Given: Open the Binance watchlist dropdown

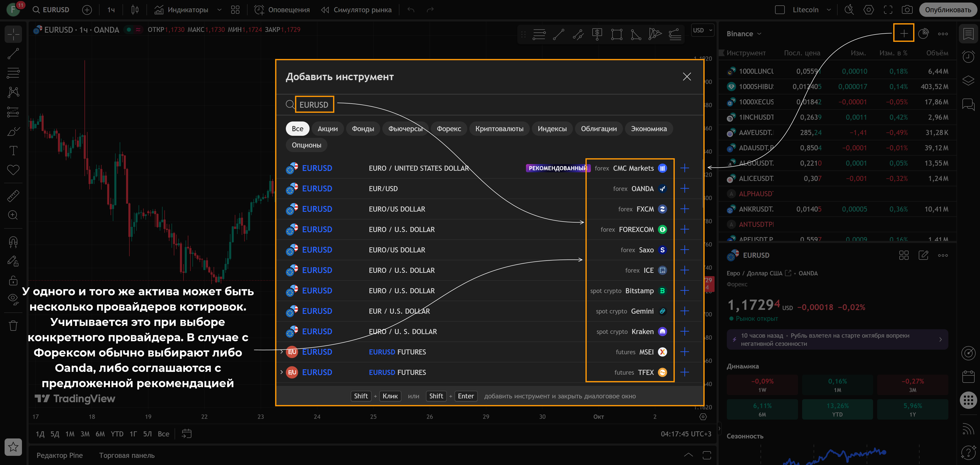Looking at the screenshot, I should click(744, 34).
